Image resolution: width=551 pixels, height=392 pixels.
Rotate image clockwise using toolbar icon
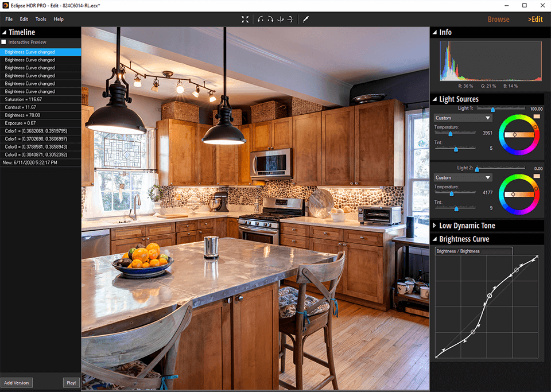click(270, 19)
